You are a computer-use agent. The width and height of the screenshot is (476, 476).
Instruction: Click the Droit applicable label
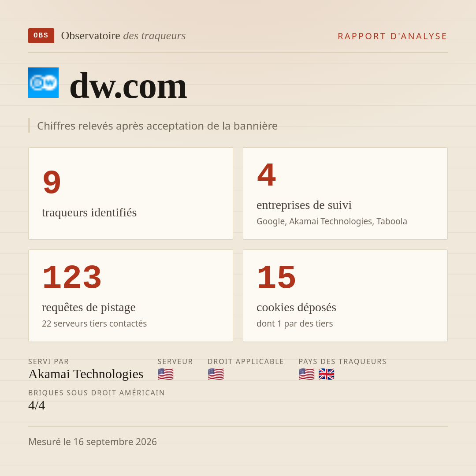point(245,361)
